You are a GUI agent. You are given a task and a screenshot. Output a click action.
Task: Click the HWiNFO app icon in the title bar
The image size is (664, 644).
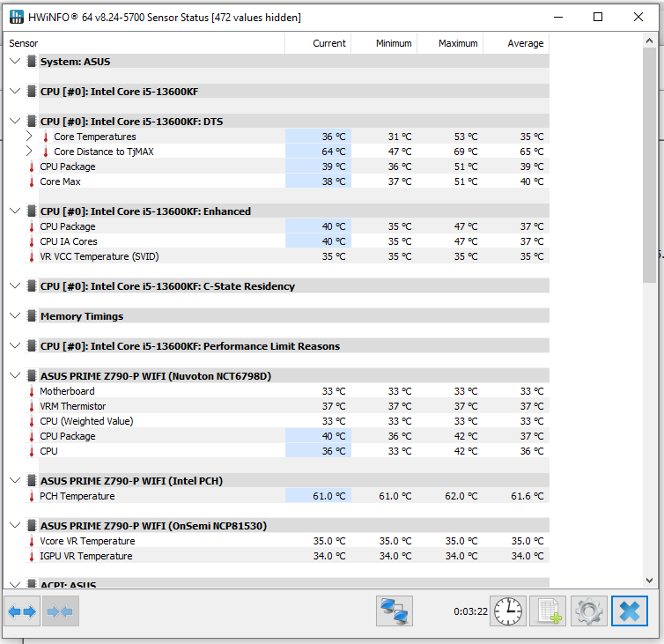coord(17,17)
